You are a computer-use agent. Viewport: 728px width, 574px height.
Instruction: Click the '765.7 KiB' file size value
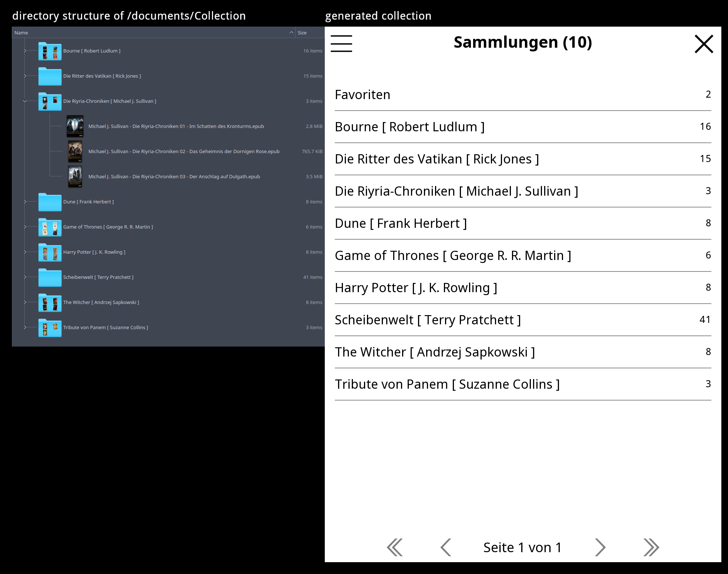pyautogui.click(x=312, y=151)
